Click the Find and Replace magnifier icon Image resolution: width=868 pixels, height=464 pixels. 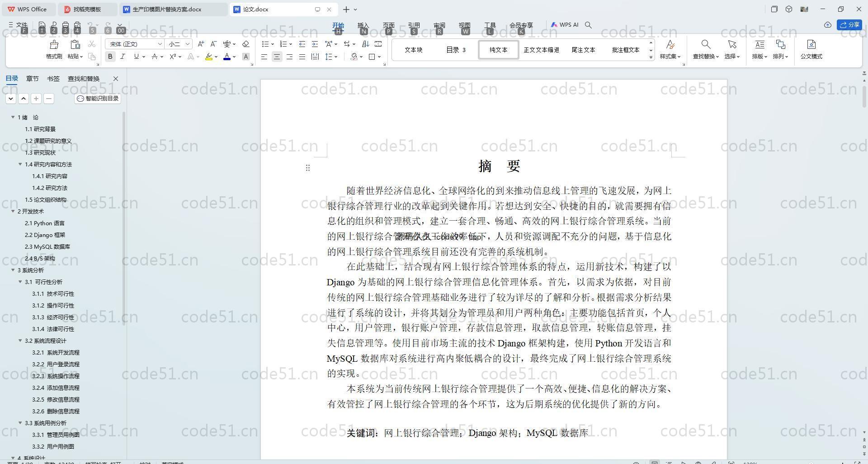tap(705, 44)
